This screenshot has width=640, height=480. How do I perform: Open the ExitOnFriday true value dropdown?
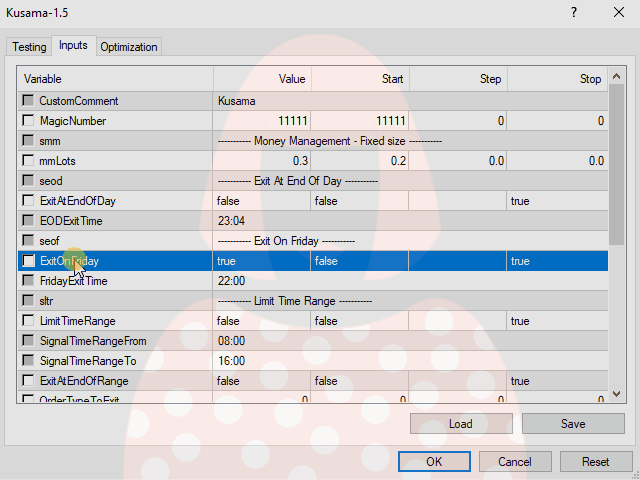[262, 261]
